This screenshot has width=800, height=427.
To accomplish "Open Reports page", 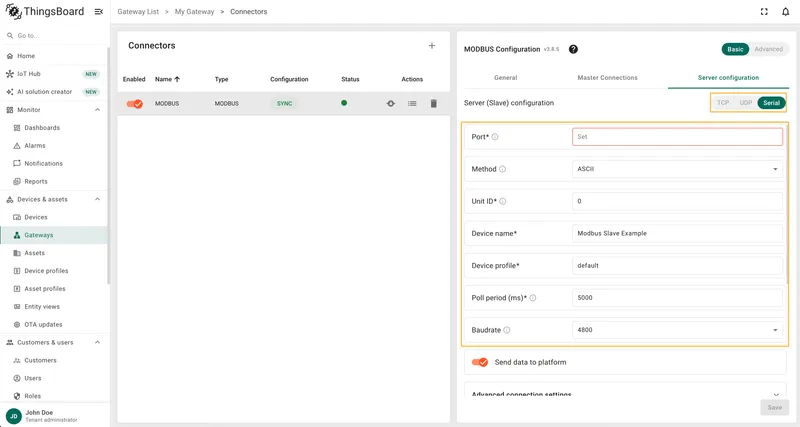I will pyautogui.click(x=54, y=181).
